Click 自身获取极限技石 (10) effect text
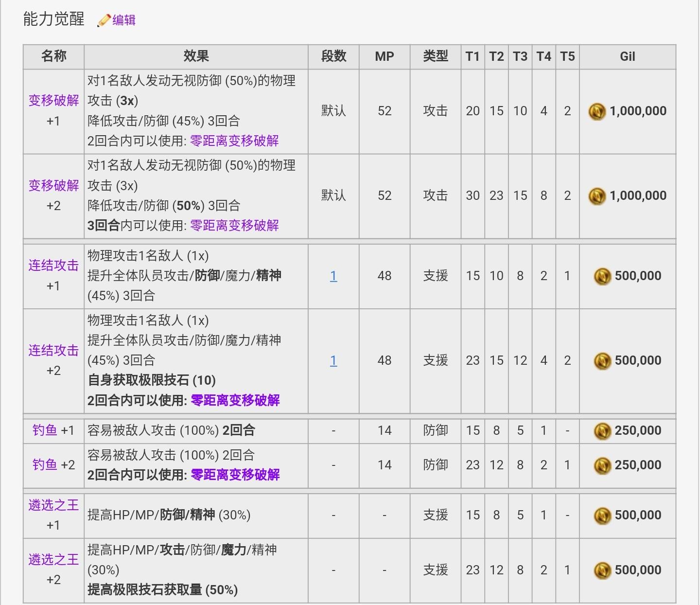The image size is (700, 605). (152, 381)
